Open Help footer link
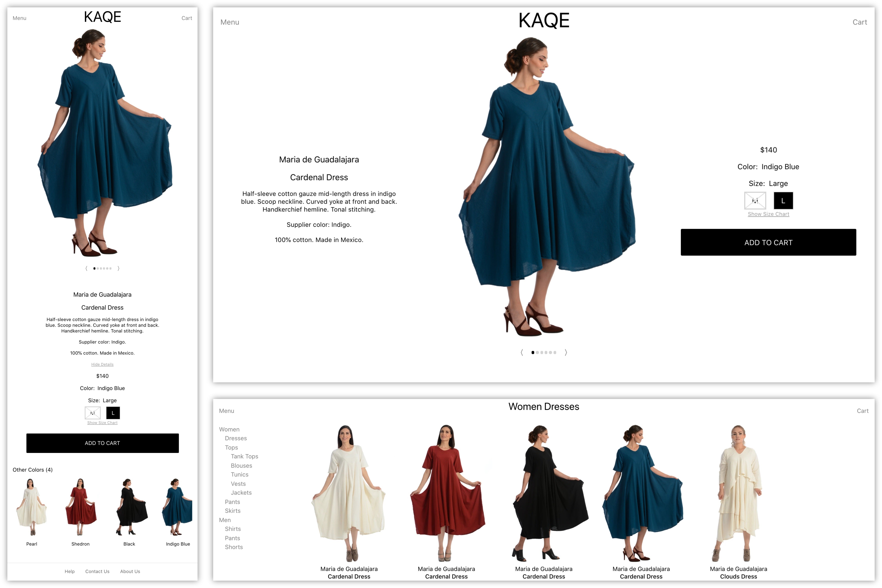Image resolution: width=882 pixels, height=588 pixels. (x=70, y=572)
